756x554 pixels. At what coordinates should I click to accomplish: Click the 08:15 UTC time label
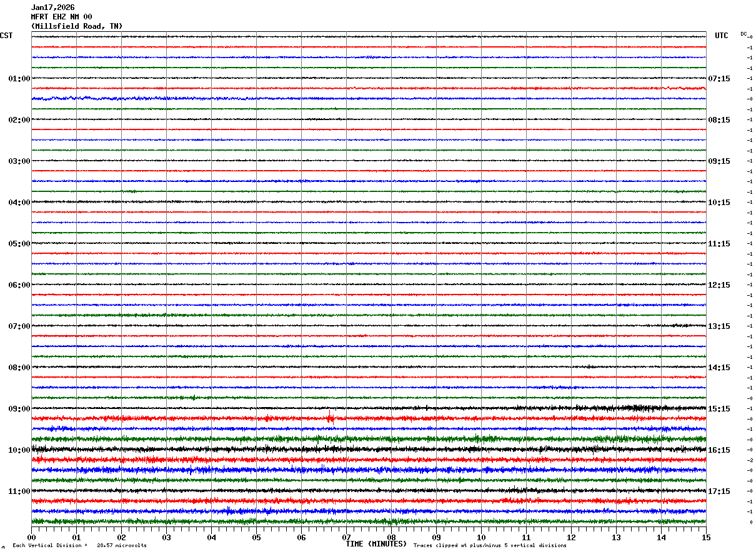(x=719, y=120)
